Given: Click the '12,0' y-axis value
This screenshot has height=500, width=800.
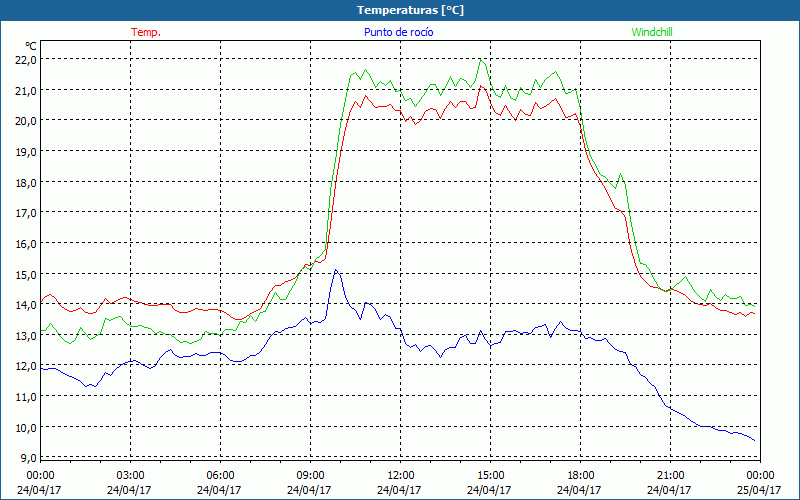Looking at the screenshot, I should click(27, 366).
